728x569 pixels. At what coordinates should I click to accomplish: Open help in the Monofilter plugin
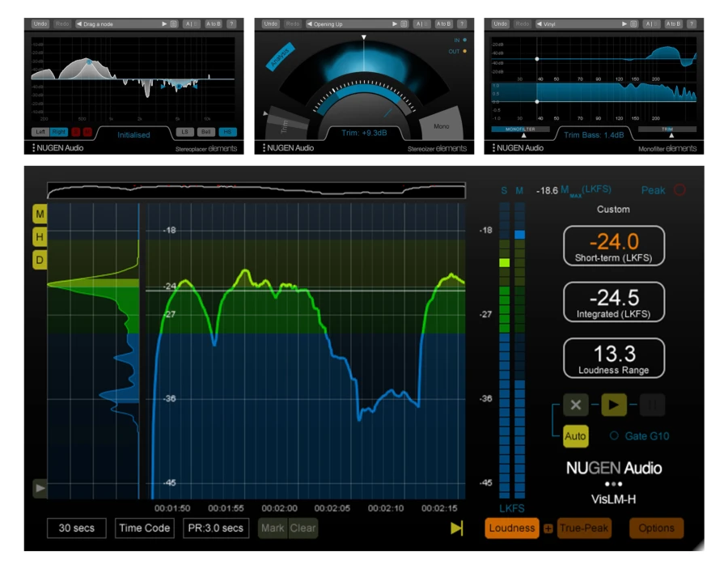692,23
